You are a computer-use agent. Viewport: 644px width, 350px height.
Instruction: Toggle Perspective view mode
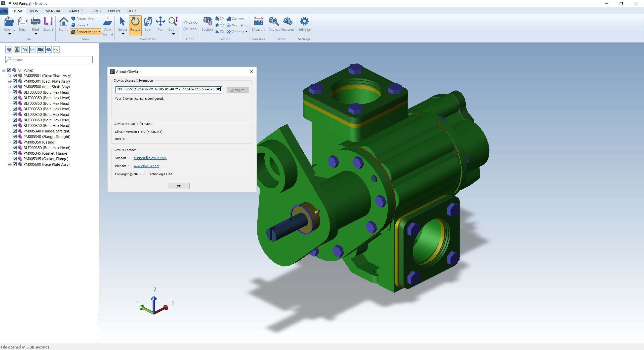click(x=83, y=19)
